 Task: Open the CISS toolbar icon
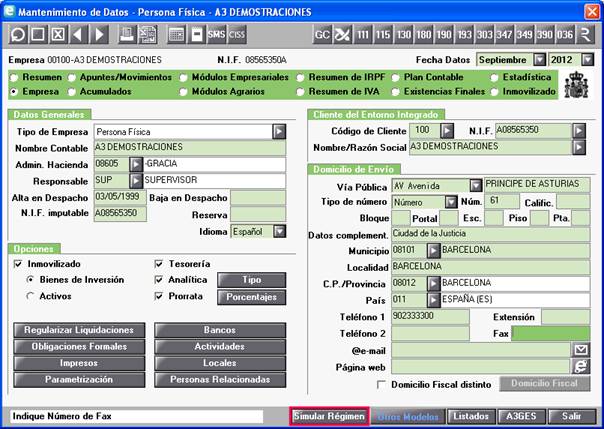pos(237,35)
